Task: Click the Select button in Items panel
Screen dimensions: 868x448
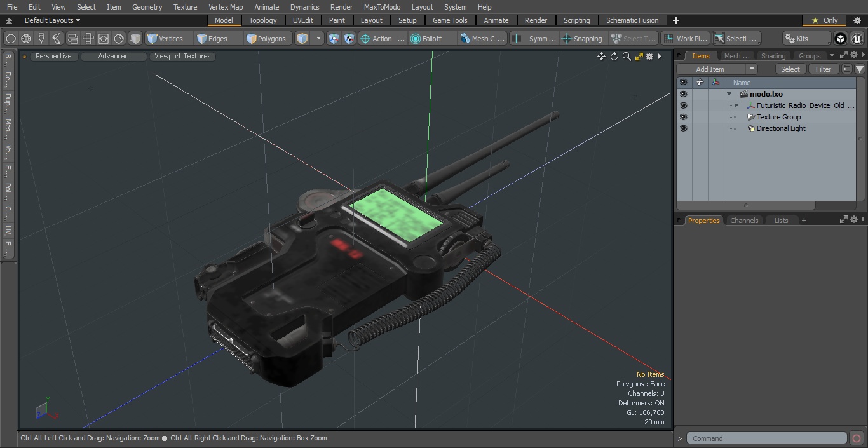Action: pyautogui.click(x=790, y=69)
